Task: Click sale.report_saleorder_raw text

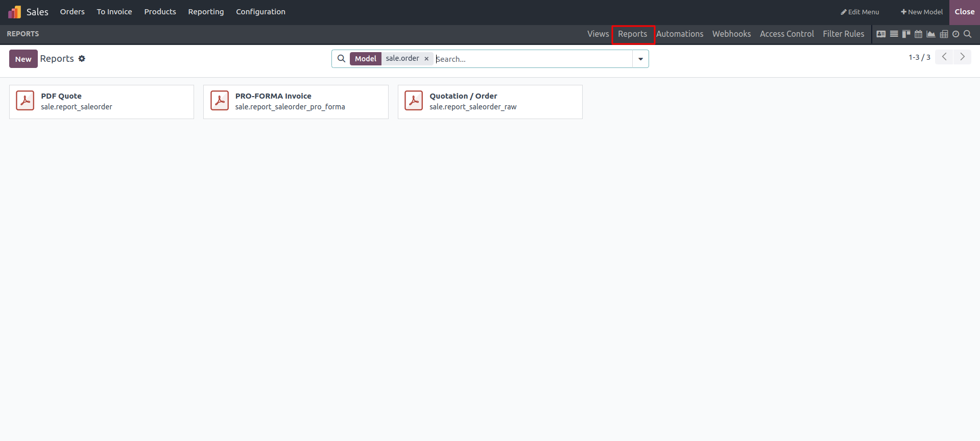Action: click(473, 107)
